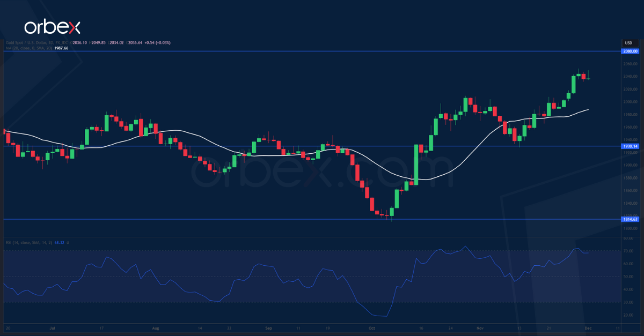Select the Oct label on the time axis
644x336 pixels.
click(x=371, y=328)
